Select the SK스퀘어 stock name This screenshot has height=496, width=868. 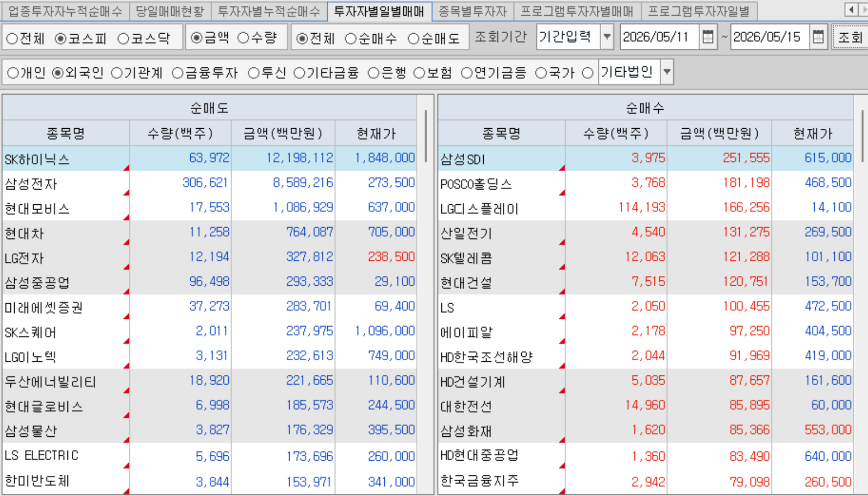pos(30,332)
